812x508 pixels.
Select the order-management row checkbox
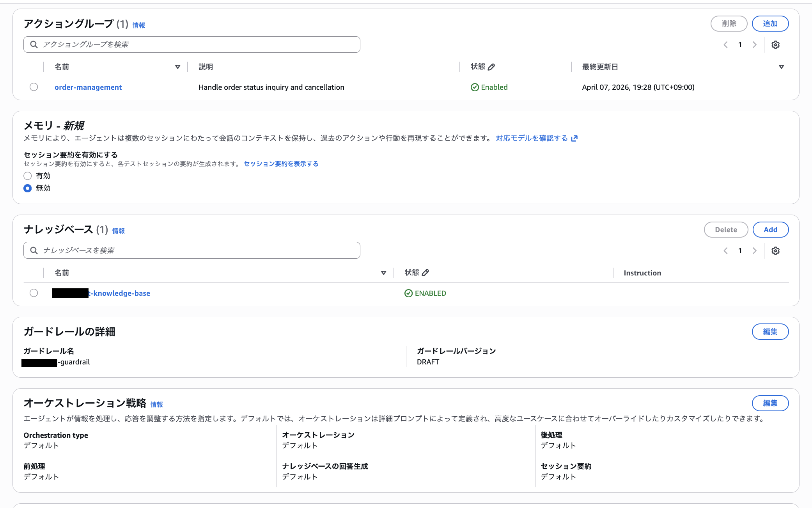pyautogui.click(x=34, y=87)
